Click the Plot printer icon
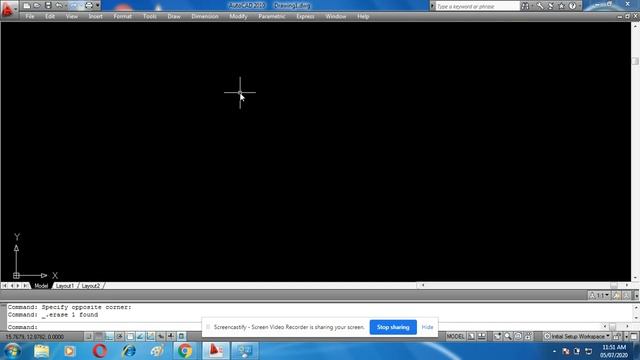 click(x=89, y=6)
